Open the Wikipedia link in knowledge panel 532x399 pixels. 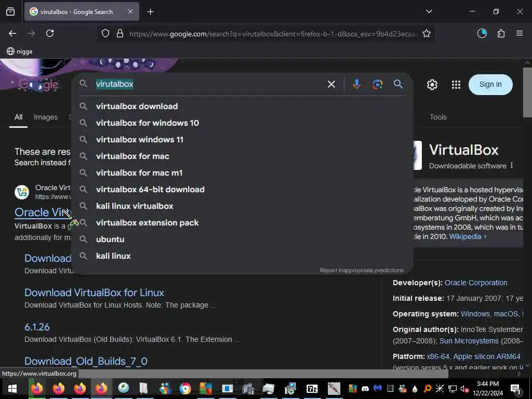coord(465,236)
